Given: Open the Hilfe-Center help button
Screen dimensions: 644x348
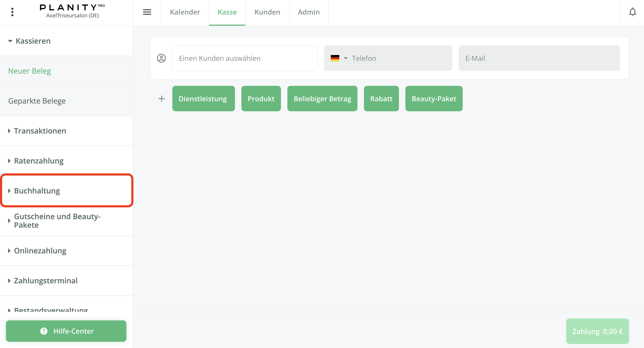Looking at the screenshot, I should coord(66,331).
